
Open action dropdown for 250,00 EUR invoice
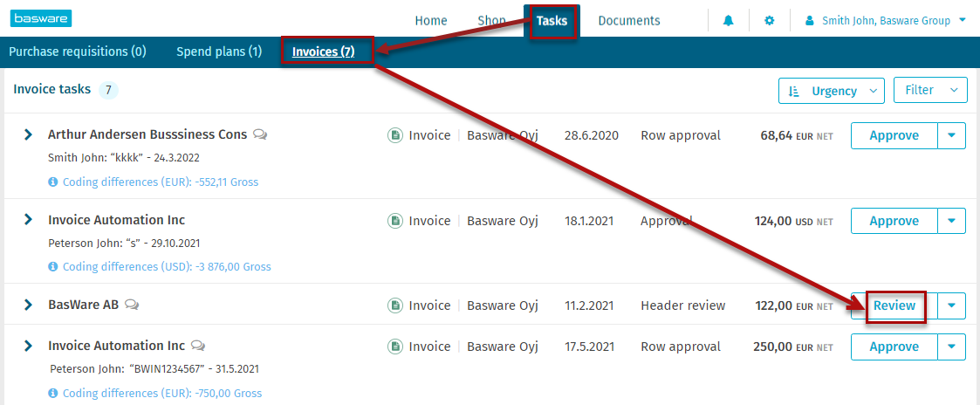click(952, 347)
